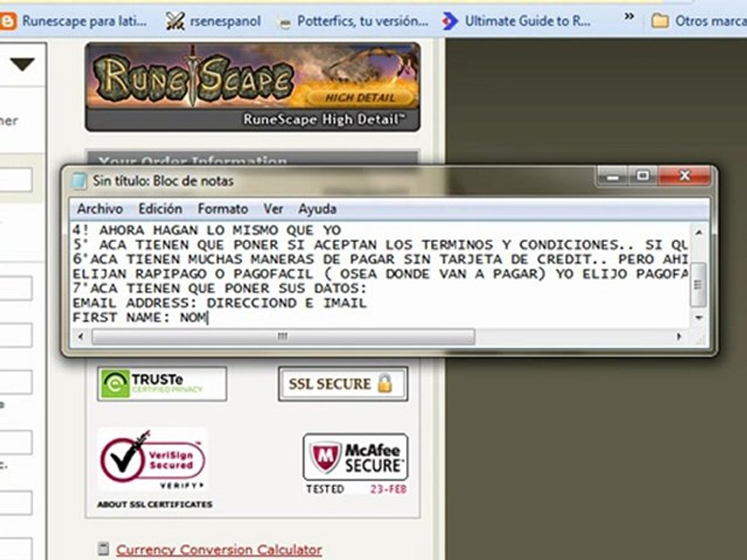Click the crossed swords rsenespanol icon
The width and height of the screenshot is (747, 560).
[175, 22]
